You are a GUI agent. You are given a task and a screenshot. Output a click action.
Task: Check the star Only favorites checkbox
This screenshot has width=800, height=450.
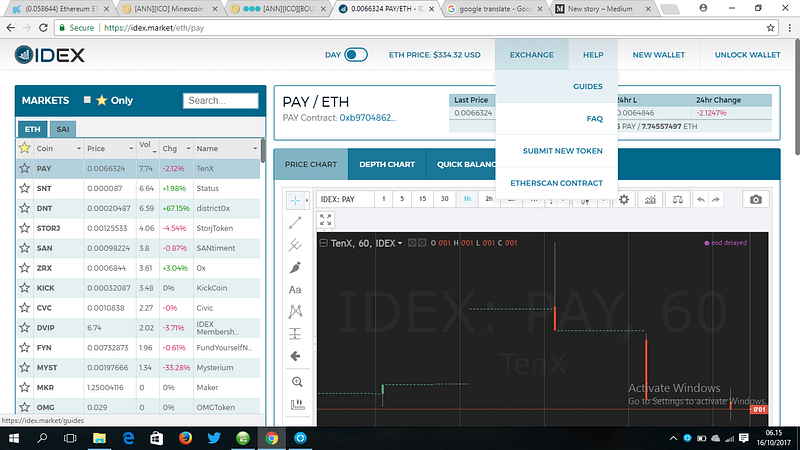(x=87, y=100)
